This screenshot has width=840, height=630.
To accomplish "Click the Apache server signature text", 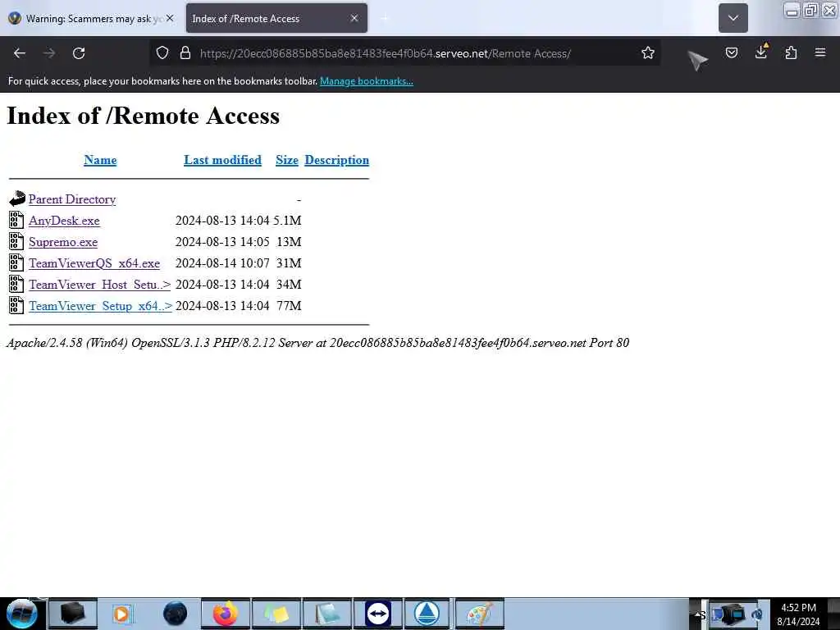I will 317,343.
